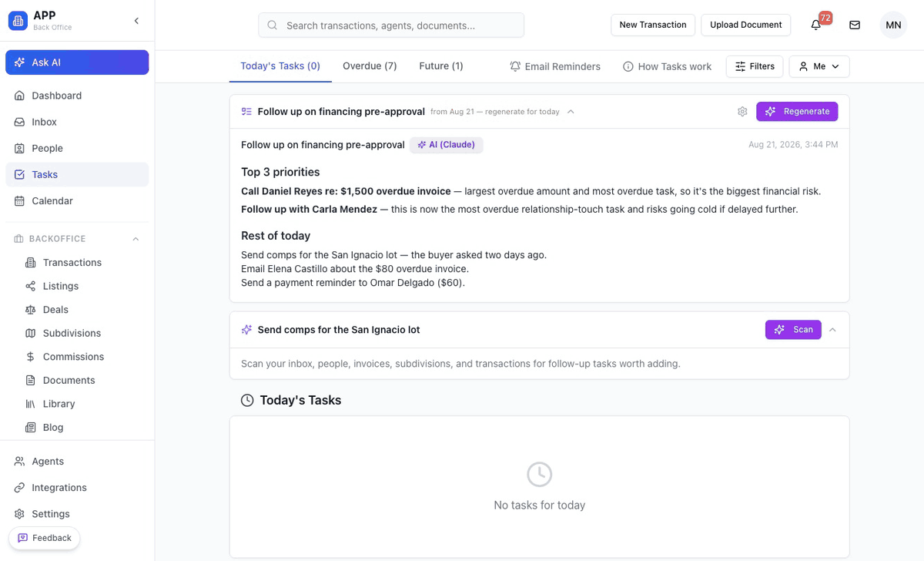Click the Listings share icon
This screenshot has height=561, width=924.
(x=31, y=286)
